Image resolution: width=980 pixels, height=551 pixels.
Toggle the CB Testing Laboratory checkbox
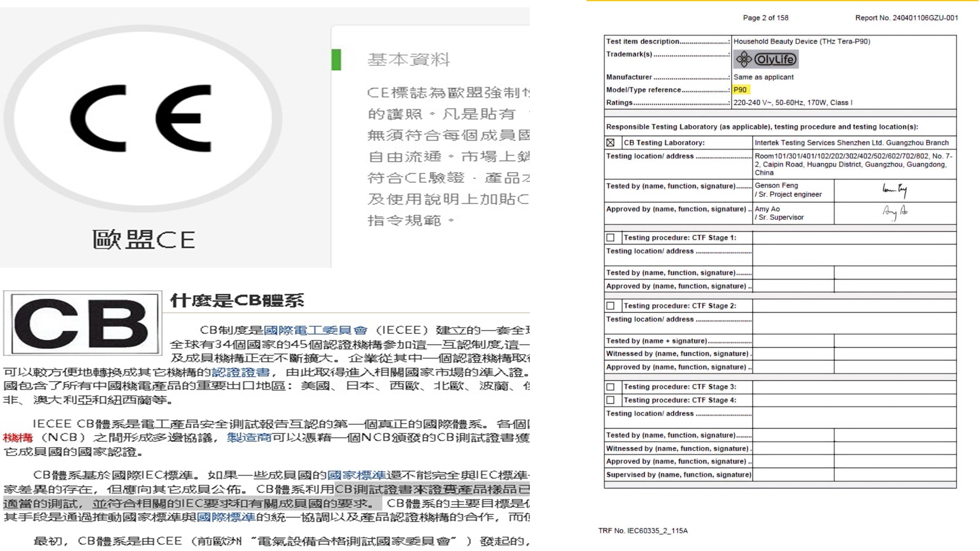coord(611,143)
